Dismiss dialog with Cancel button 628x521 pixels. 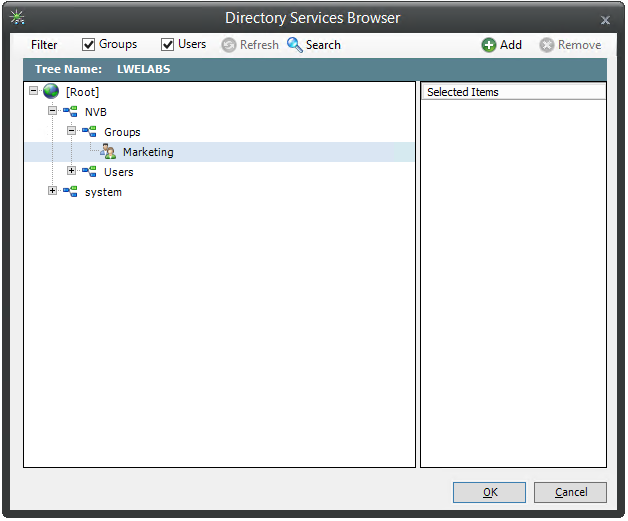(x=570, y=492)
